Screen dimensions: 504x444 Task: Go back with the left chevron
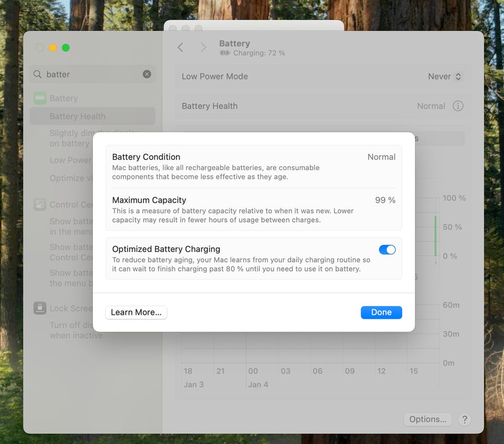coord(180,48)
